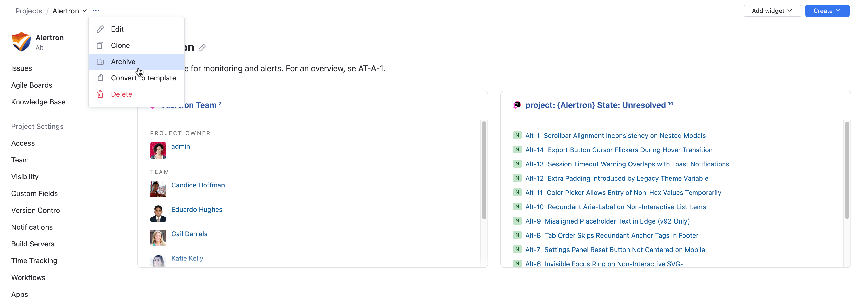This screenshot has width=868, height=306.
Task: Go to Knowledge Base in the sidebar
Action: tap(38, 102)
